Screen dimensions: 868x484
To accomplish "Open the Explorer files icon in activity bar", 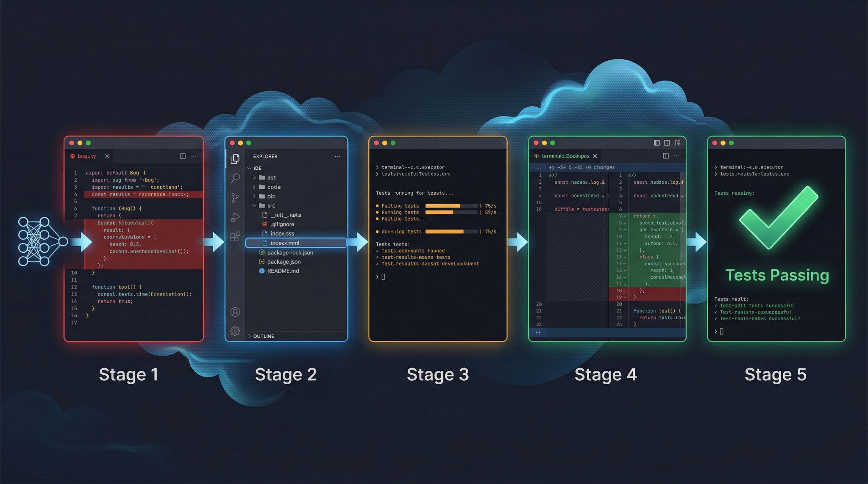I will [235, 159].
